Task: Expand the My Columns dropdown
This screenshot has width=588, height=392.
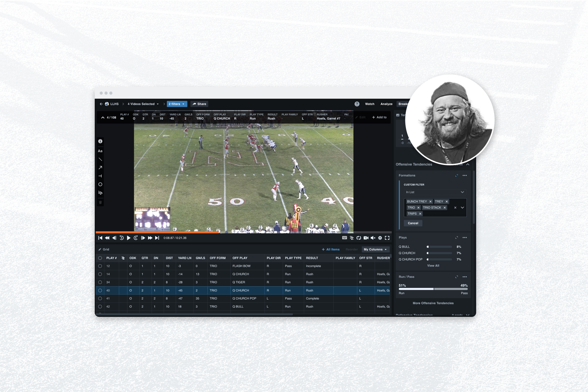Action: [x=375, y=250]
